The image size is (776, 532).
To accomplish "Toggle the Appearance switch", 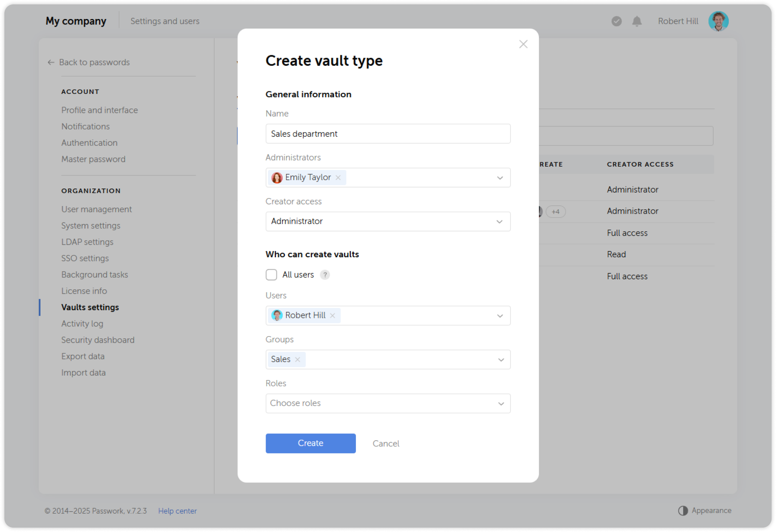I will pyautogui.click(x=683, y=510).
